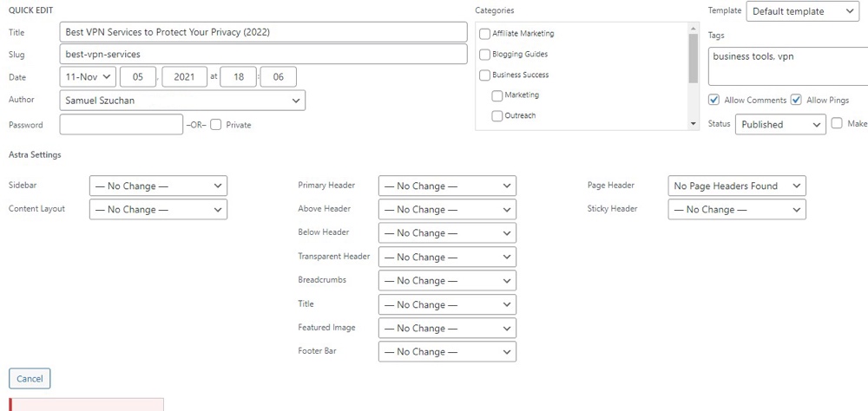Screen dimensions: 868x411
Task: Enable the Outreach category checkbox
Action: pos(497,116)
